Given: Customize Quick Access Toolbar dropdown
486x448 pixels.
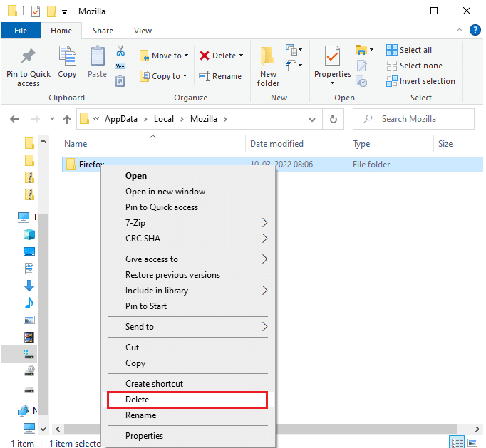Looking at the screenshot, I should pos(64,12).
